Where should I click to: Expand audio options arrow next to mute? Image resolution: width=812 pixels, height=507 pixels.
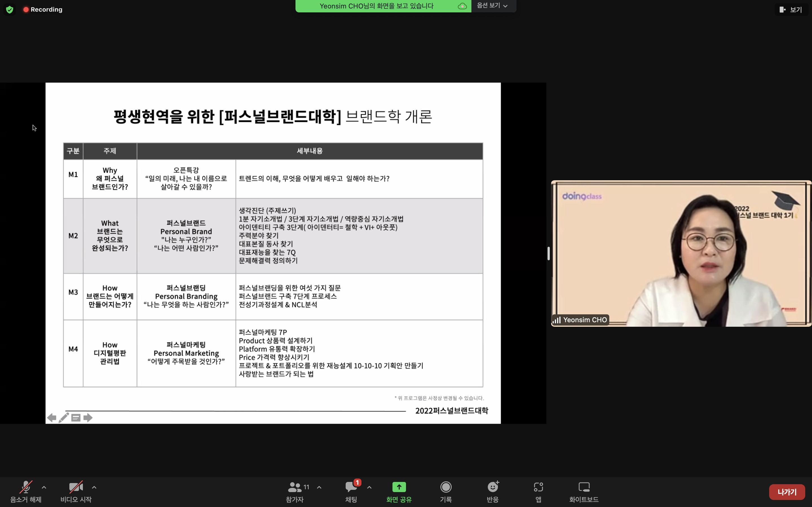click(x=44, y=487)
